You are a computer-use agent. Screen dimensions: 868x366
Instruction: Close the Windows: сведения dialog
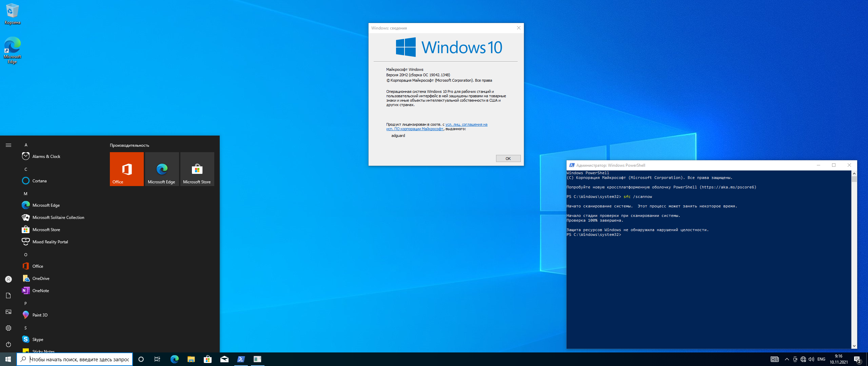pyautogui.click(x=518, y=28)
